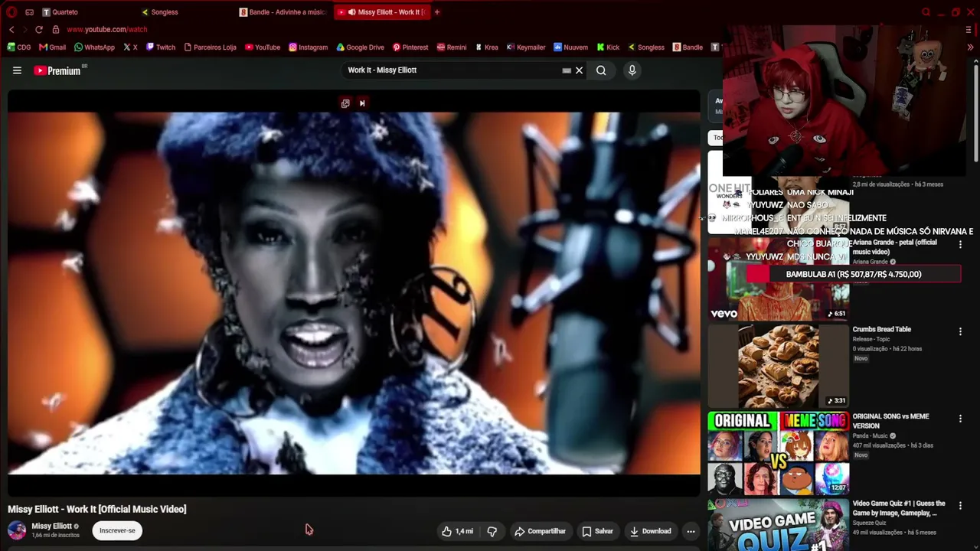Image resolution: width=980 pixels, height=551 pixels.
Task: Open Opera workspaces icon in tab bar
Action: click(x=29, y=12)
